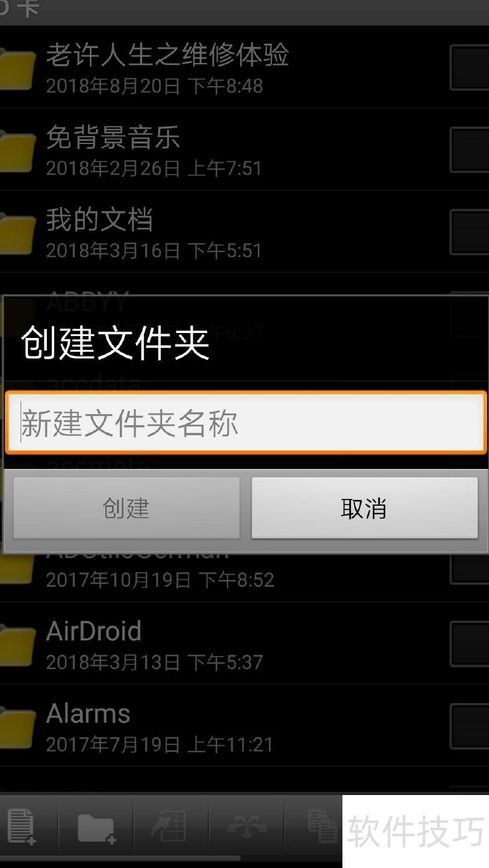Click the 取消 button to cancel
This screenshot has height=868, width=489.
(364, 508)
